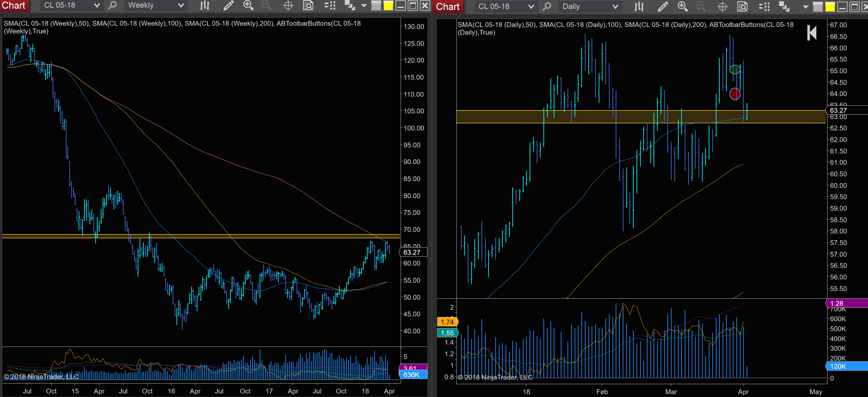Toggle crosshair cursor in Weekly chart
The height and width of the screenshot is (397, 868).
(x=288, y=5)
